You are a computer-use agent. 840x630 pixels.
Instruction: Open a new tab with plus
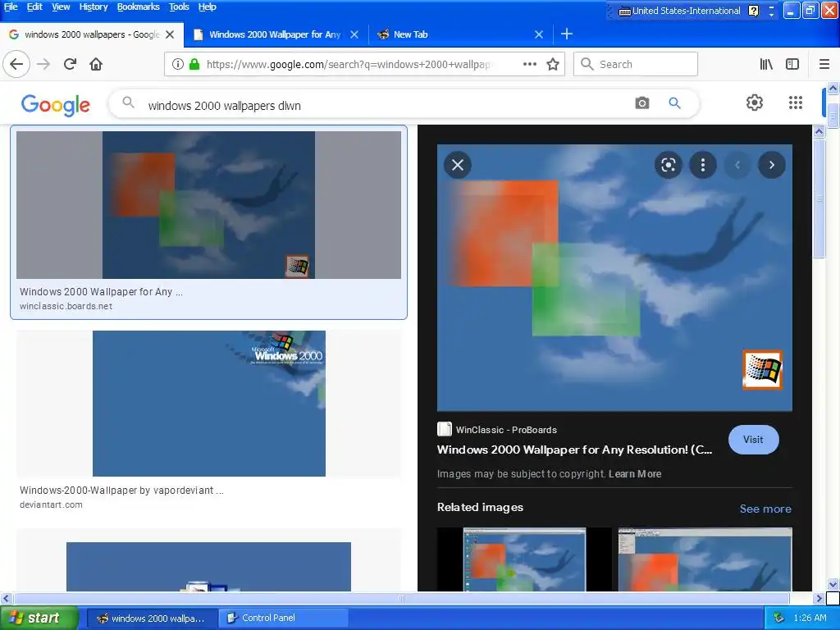click(566, 34)
